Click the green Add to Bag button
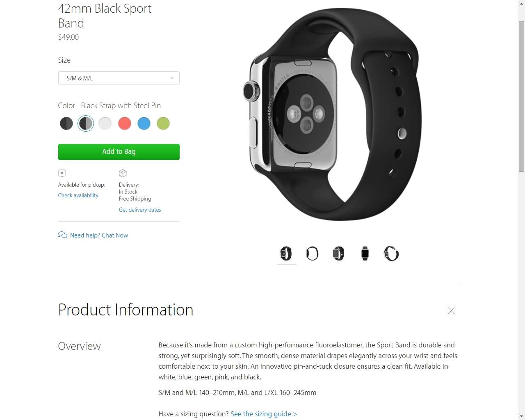Screen dimensions: 525x420 (x=119, y=152)
